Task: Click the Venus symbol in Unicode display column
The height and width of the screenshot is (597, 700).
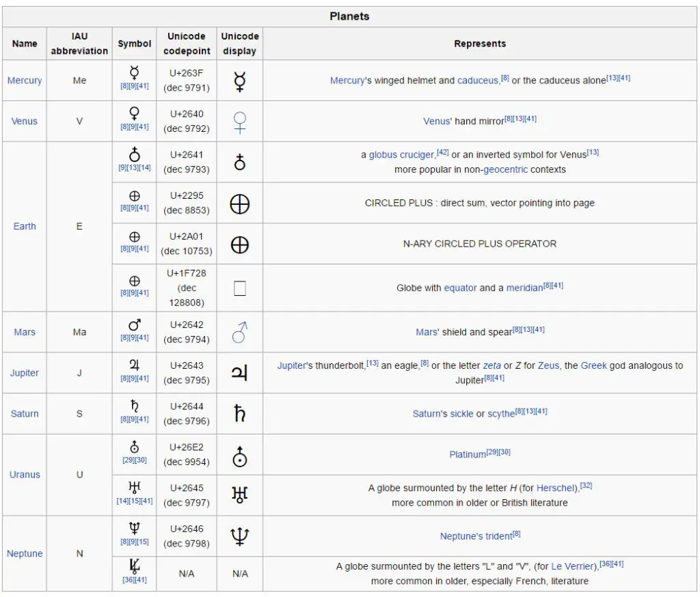Action: (239, 121)
